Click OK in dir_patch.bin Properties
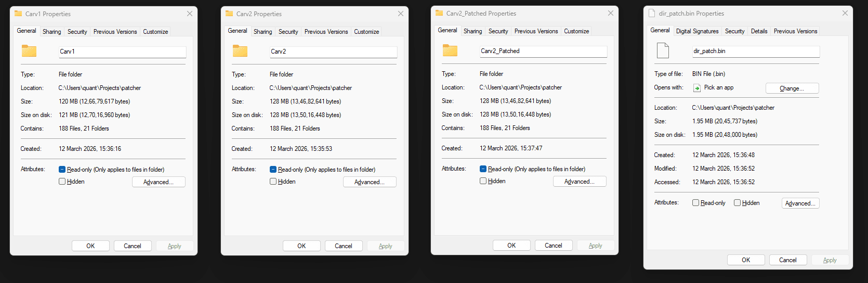The height and width of the screenshot is (283, 868). [746, 260]
